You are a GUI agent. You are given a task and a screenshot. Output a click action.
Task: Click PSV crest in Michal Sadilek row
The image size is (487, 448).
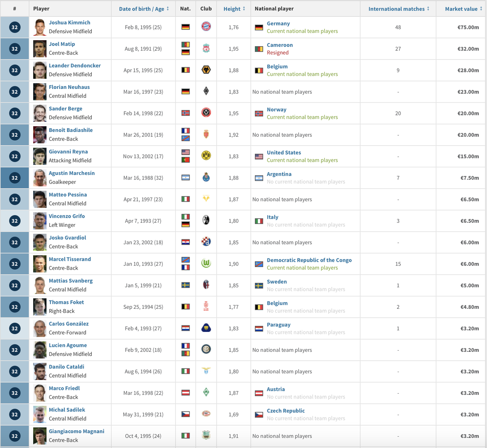click(x=206, y=414)
